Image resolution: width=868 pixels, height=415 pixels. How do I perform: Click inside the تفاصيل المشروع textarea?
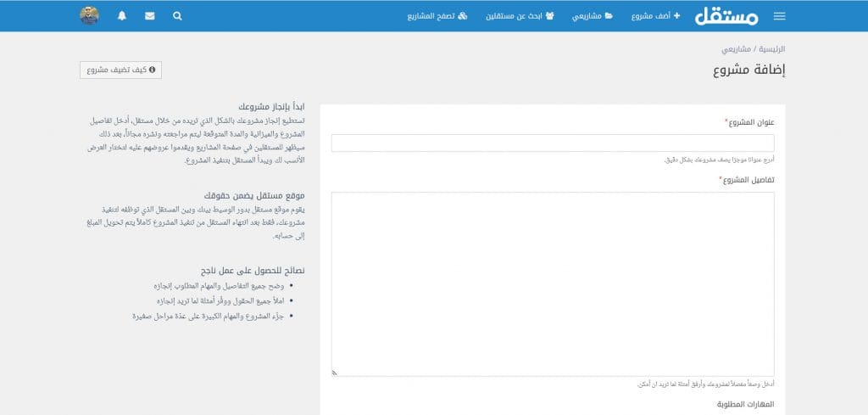click(552, 283)
